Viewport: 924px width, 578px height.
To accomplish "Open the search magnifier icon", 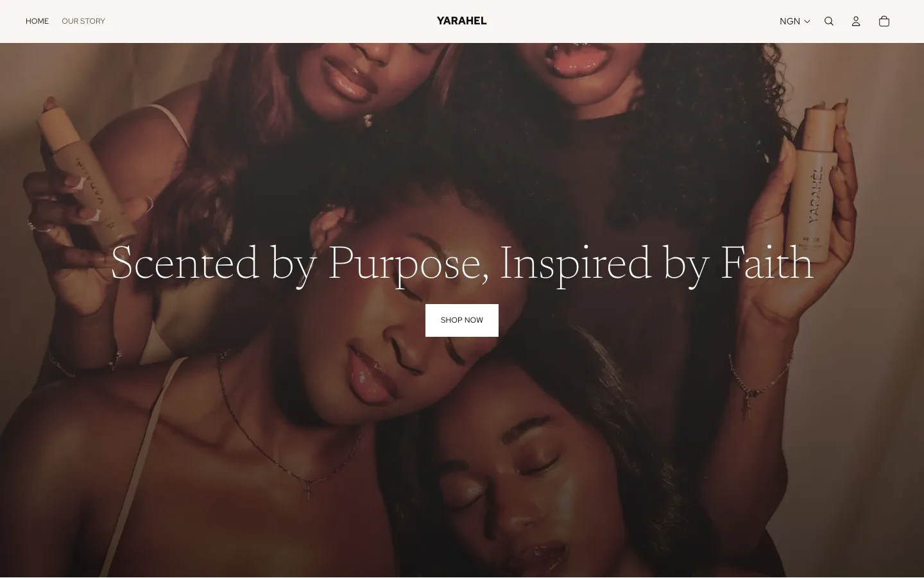I will (829, 21).
